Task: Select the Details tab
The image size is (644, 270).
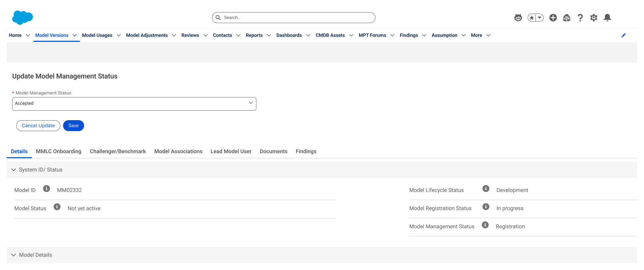Action: tap(19, 151)
